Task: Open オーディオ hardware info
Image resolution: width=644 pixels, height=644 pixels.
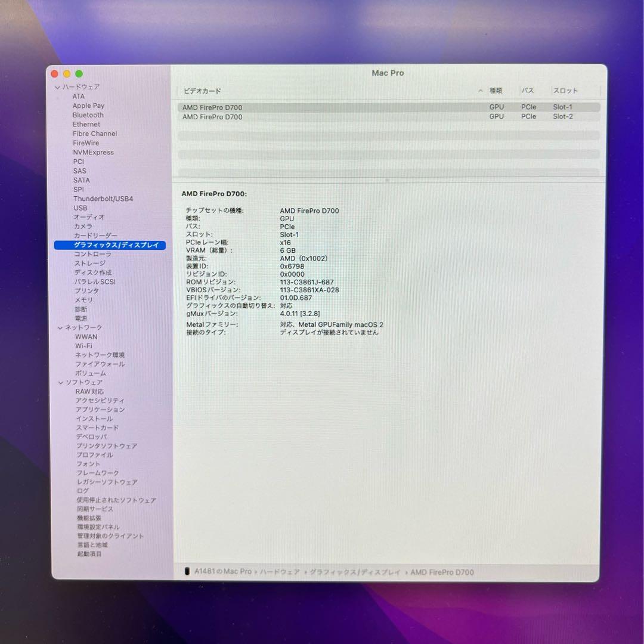Action: 89,217
